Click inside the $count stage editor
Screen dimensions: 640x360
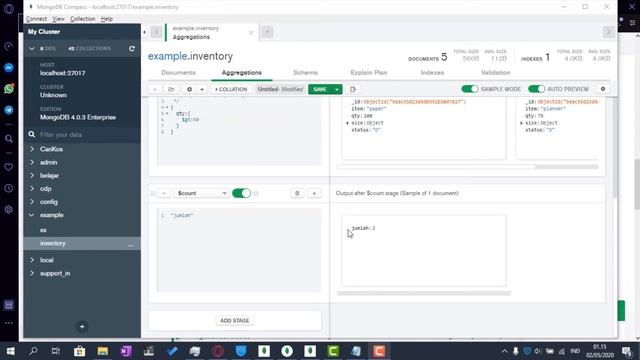239,250
